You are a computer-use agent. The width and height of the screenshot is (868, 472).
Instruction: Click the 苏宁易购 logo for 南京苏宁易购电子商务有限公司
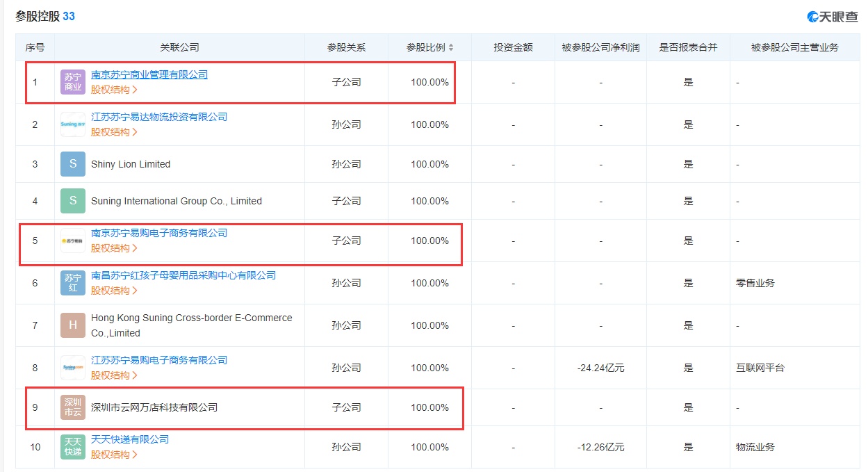click(73, 241)
